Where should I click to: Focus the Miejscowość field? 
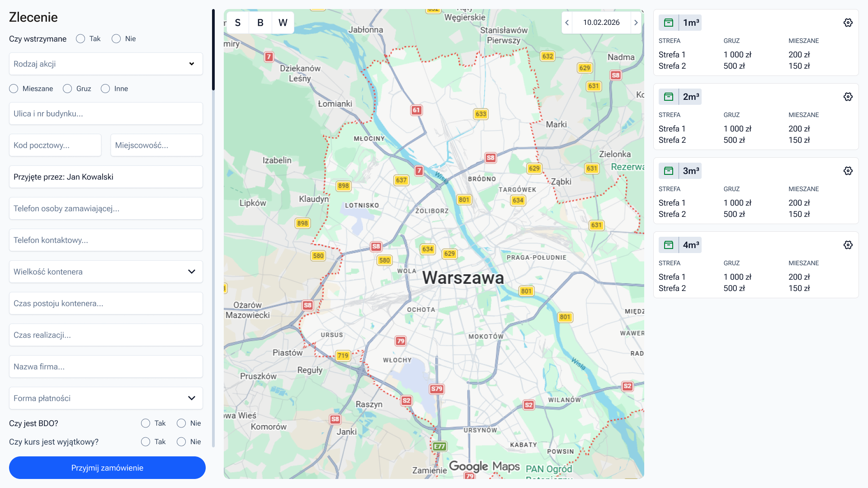(x=157, y=145)
